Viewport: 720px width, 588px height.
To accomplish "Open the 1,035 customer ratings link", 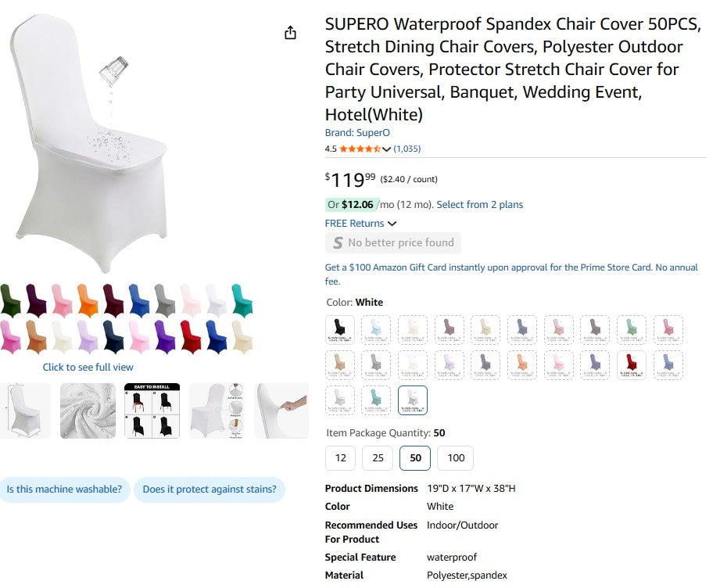I will (x=407, y=149).
